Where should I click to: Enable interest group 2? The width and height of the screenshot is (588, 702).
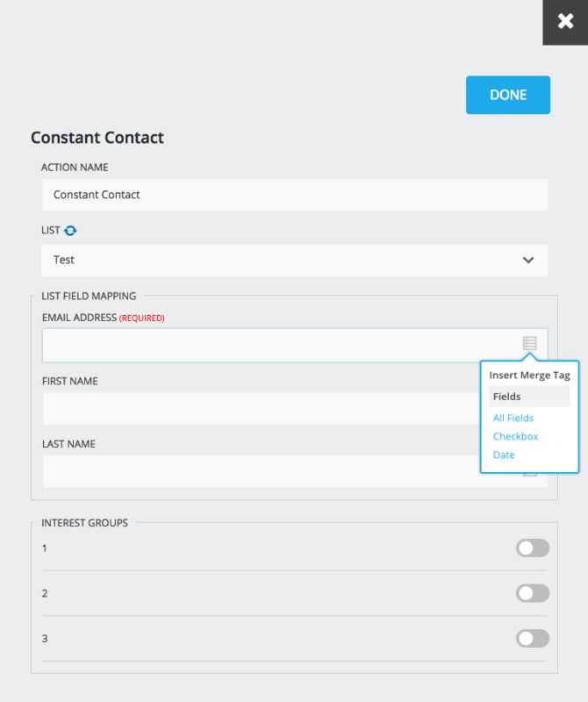coord(533,593)
